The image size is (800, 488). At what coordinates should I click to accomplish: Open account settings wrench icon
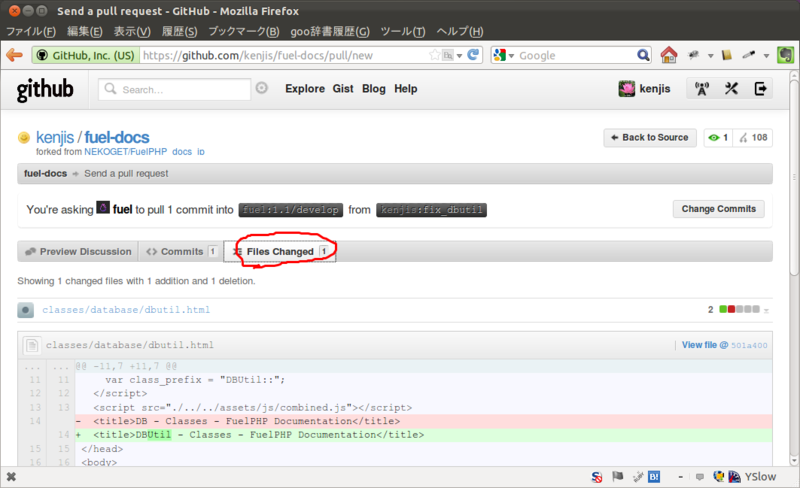pos(731,89)
